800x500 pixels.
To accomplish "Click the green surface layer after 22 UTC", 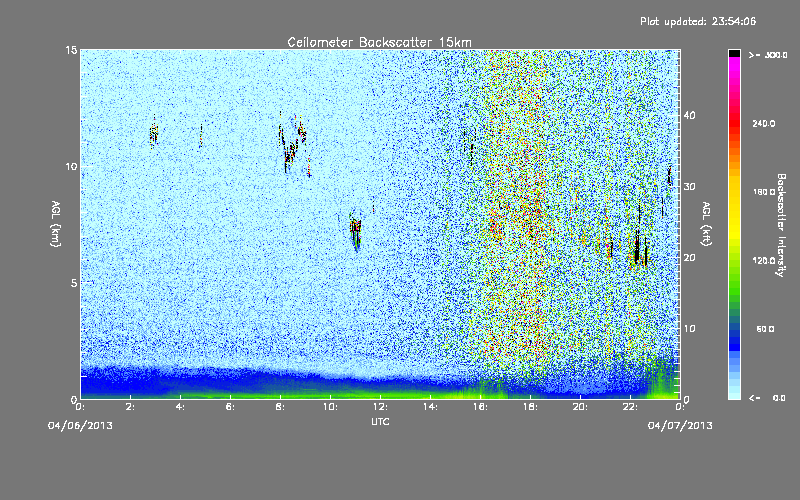I will (x=663, y=382).
